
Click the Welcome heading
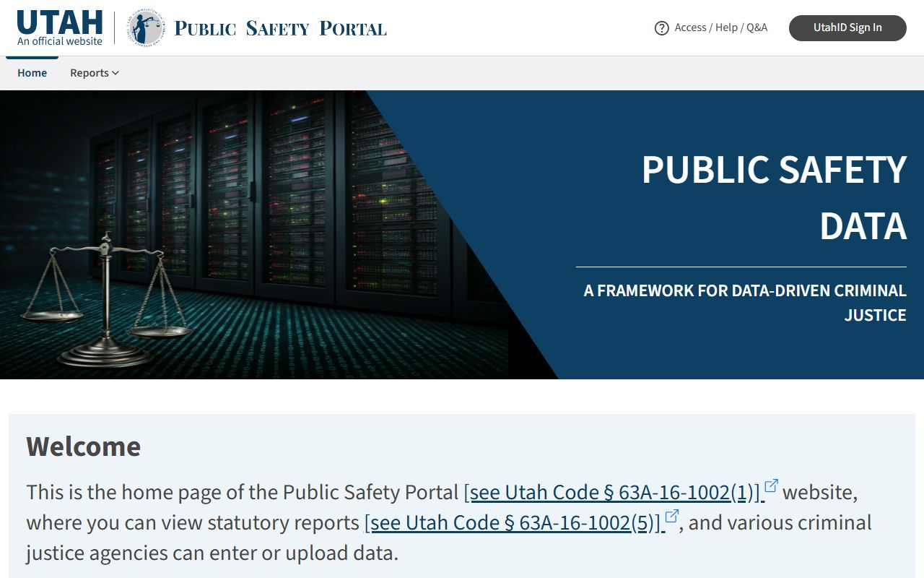pyautogui.click(x=84, y=447)
